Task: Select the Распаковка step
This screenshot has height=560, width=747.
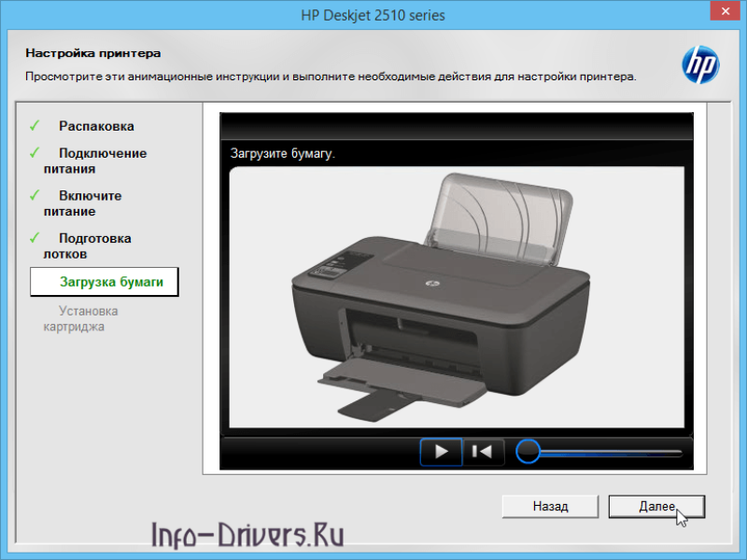Action: [x=96, y=126]
